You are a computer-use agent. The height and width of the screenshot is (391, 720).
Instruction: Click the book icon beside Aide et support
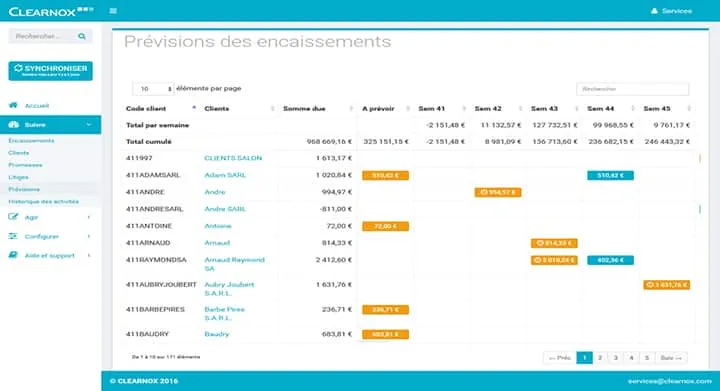[13, 255]
